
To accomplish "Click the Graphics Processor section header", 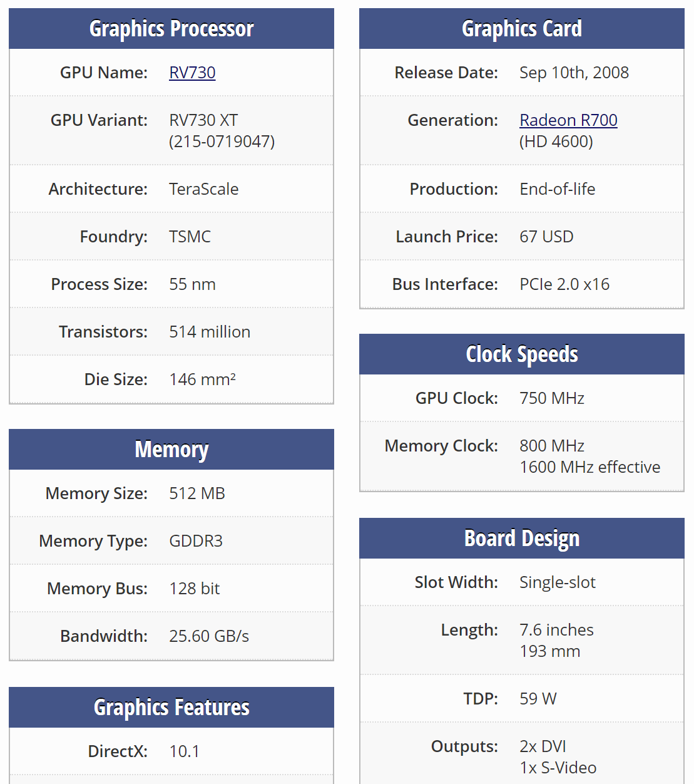I will 171,29.
